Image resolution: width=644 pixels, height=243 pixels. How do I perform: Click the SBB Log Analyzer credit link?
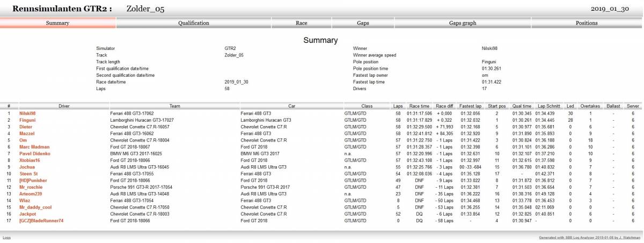point(590,237)
